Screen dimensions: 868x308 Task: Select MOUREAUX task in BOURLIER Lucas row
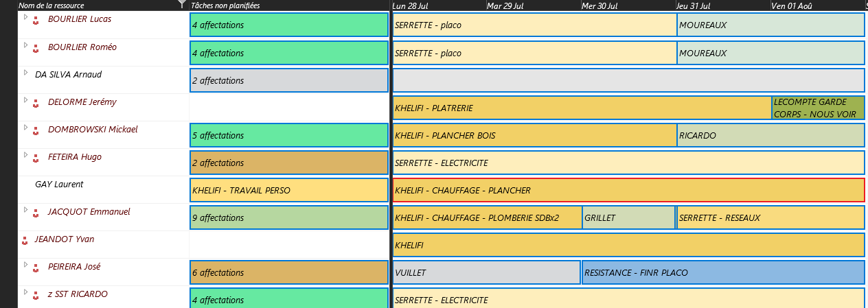tap(770, 25)
